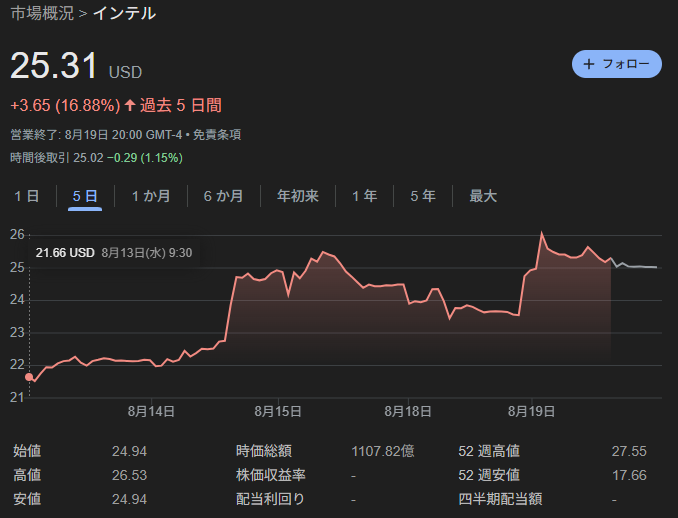Select the 5 日 range tab
Viewport: 678px width, 518px height.
(x=85, y=196)
